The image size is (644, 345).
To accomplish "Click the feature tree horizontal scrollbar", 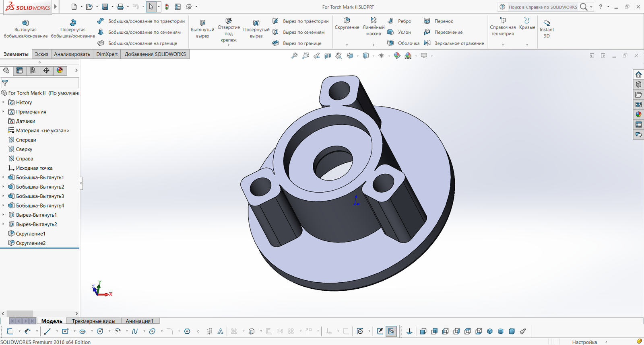I will 20,314.
